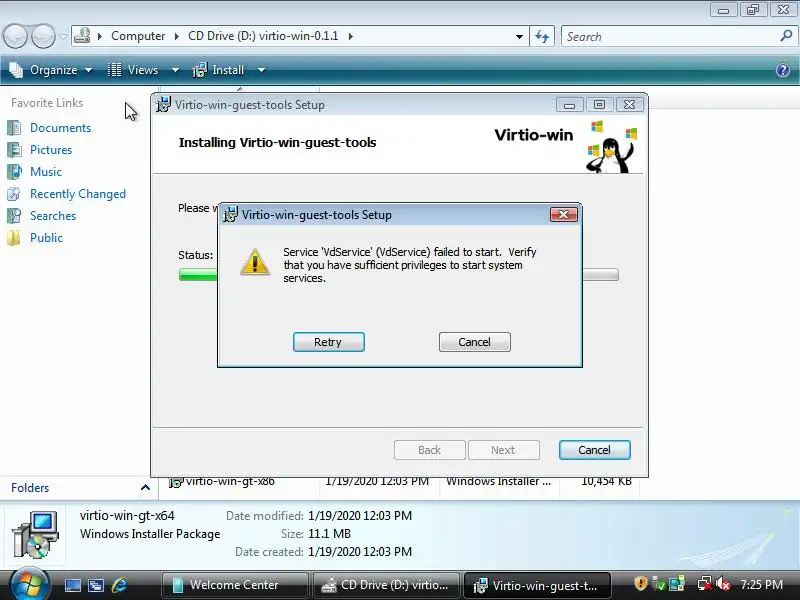Screen dimensions: 800x600
Task: Switch to CD Drive (D:) taskbar button
Action: pos(385,585)
